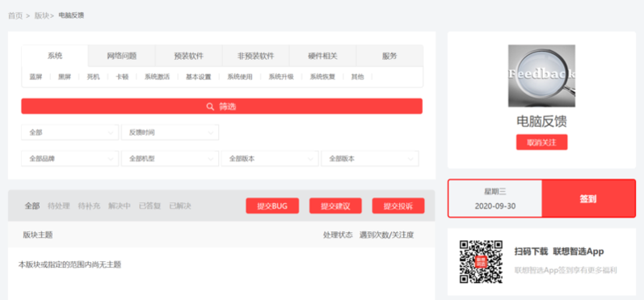The width and height of the screenshot is (644, 300).
Task: Click the 电脑反馈 breadcrumb text
Action: pos(71,15)
